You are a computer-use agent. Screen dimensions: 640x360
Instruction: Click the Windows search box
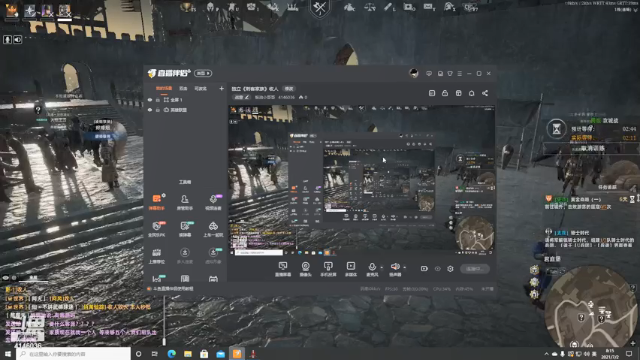[x=73, y=353]
